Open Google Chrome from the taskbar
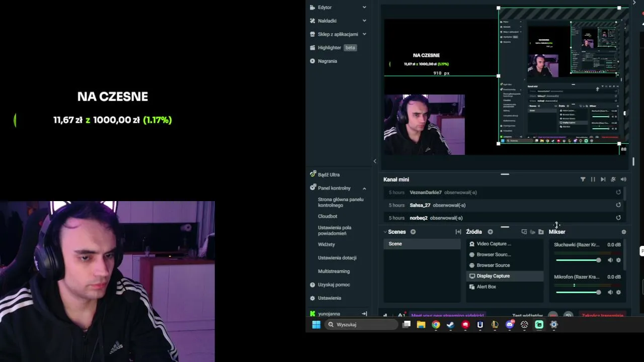The height and width of the screenshot is (362, 644). coord(436,325)
